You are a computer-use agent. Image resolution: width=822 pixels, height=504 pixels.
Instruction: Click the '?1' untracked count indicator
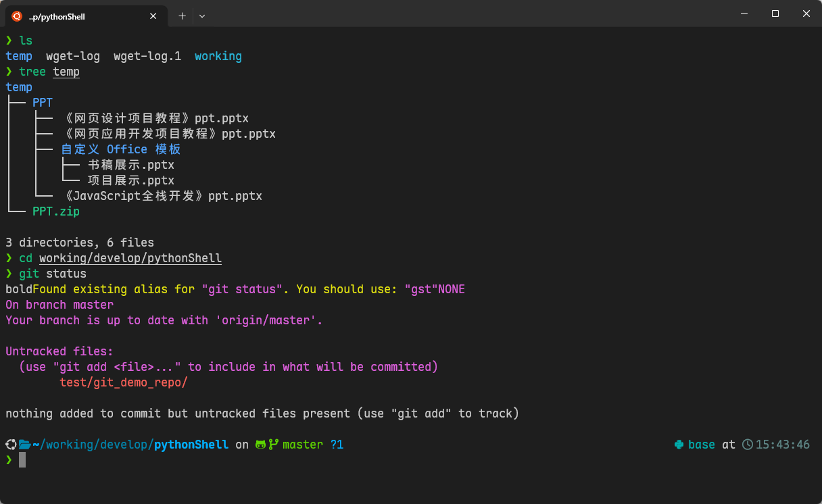[337, 445]
